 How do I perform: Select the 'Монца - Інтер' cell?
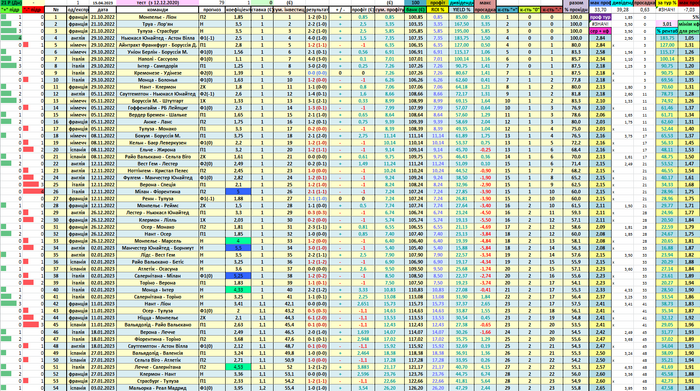coord(158,290)
